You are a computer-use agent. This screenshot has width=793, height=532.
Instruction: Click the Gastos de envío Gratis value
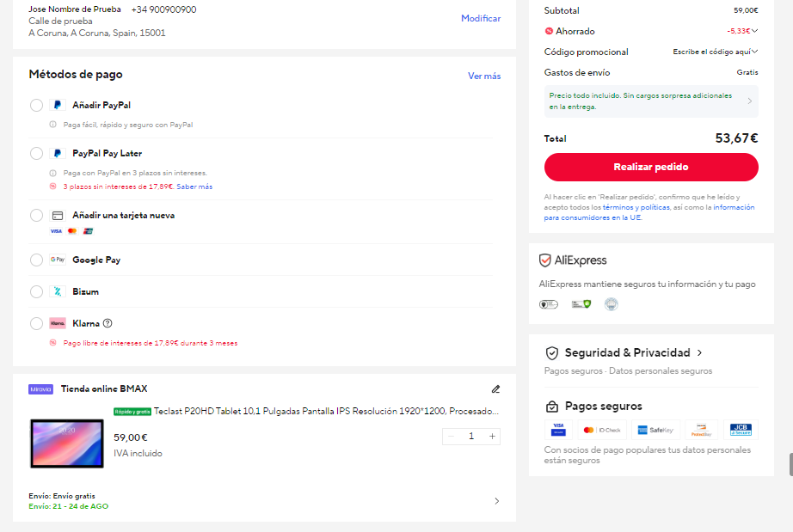point(747,72)
